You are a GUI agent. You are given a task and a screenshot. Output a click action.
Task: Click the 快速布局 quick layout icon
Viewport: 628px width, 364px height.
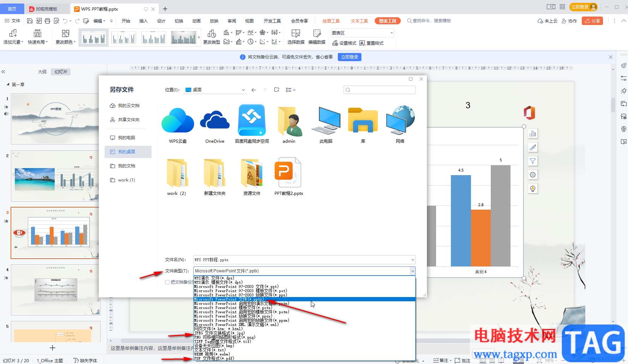pyautogui.click(x=38, y=33)
